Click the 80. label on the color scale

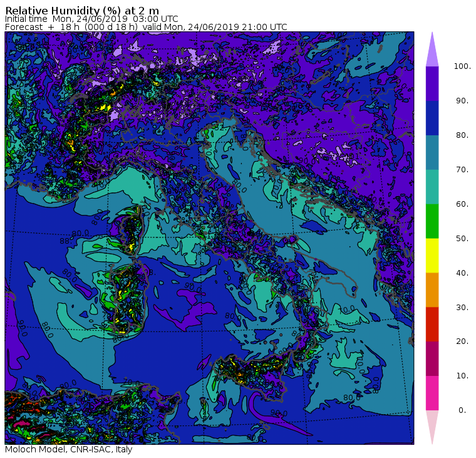[x=462, y=135]
